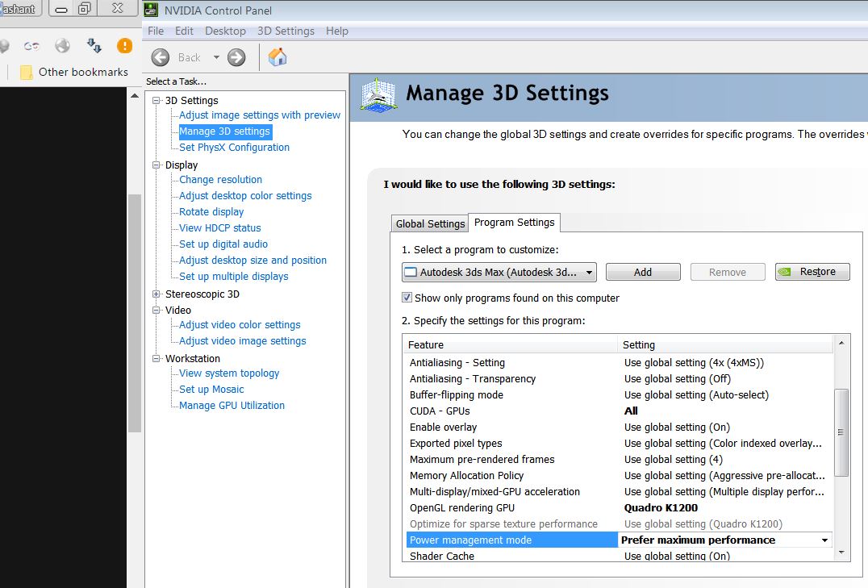Open Manage GPU Utilization
Viewport: 868px width, 588px height.
click(x=232, y=405)
